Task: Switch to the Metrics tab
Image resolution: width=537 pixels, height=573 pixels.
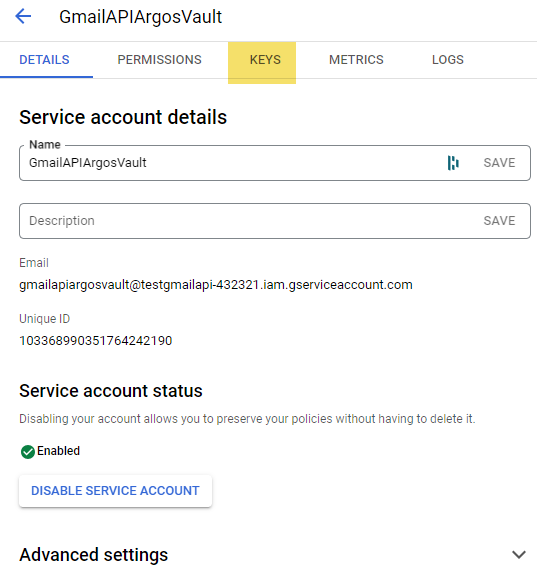Action: pyautogui.click(x=356, y=60)
